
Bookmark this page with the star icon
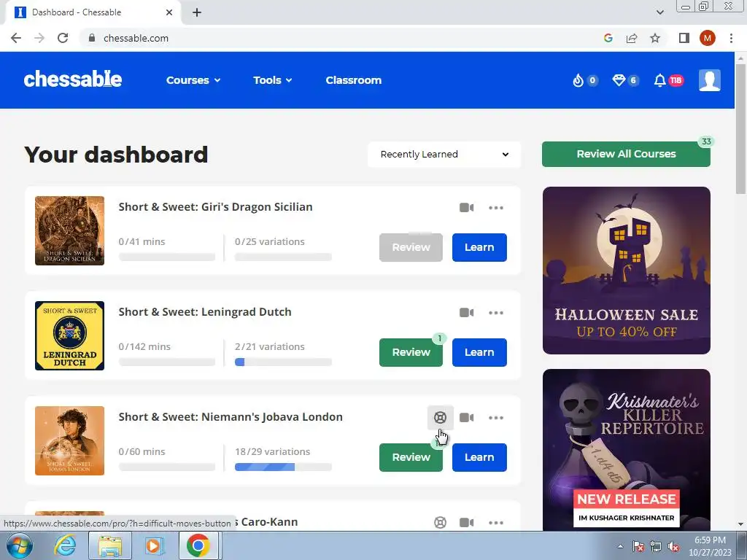655,38
